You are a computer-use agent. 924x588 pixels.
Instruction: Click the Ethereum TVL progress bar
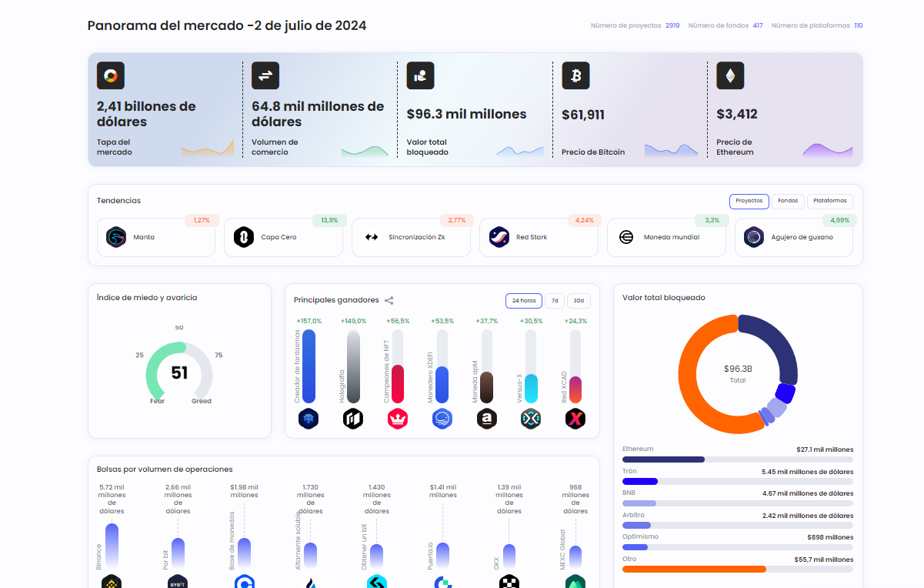coord(663,459)
